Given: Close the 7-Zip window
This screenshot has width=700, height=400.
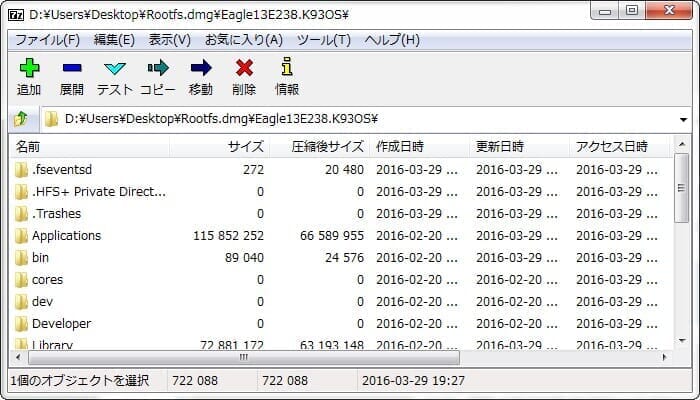Looking at the screenshot, I should tap(669, 11).
